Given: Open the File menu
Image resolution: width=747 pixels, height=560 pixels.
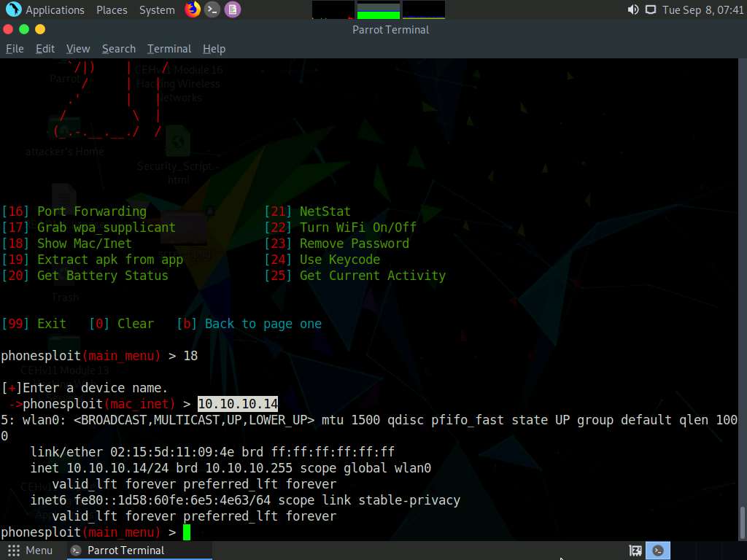Looking at the screenshot, I should tap(14, 48).
